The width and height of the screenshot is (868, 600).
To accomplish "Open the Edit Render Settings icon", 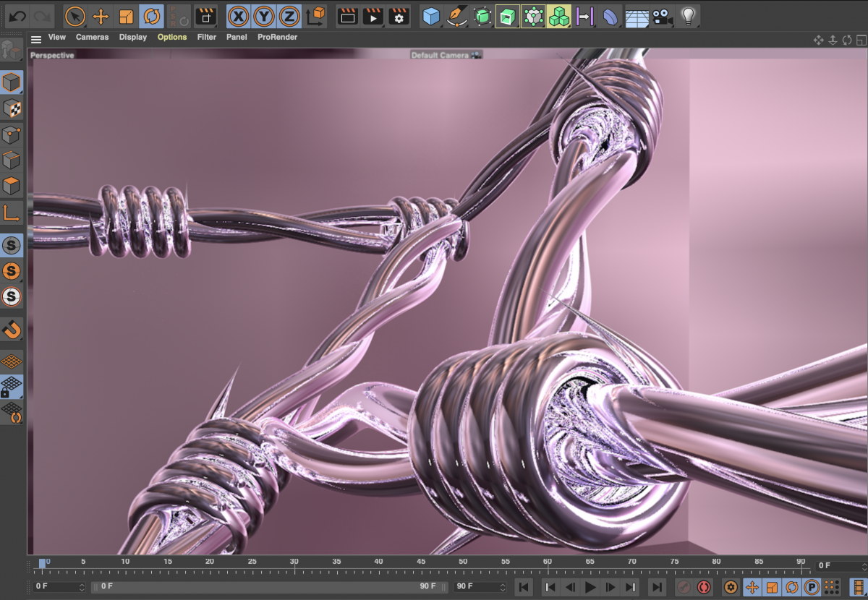I will 399,16.
